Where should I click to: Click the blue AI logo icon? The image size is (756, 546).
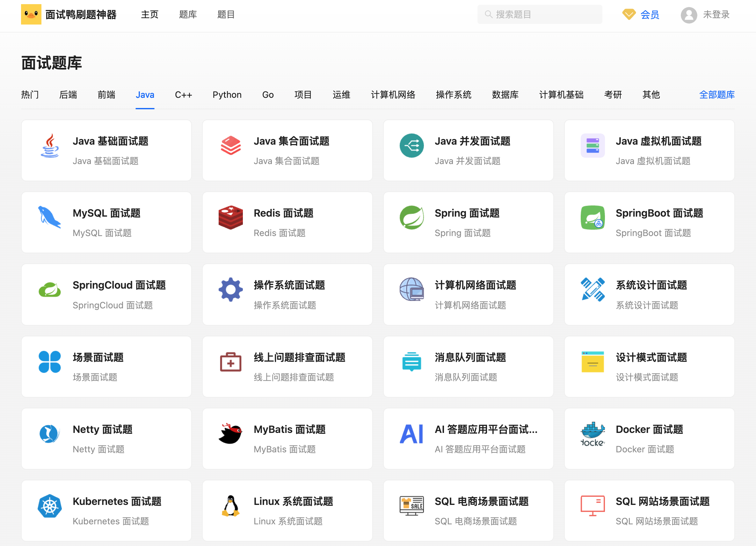point(412,434)
